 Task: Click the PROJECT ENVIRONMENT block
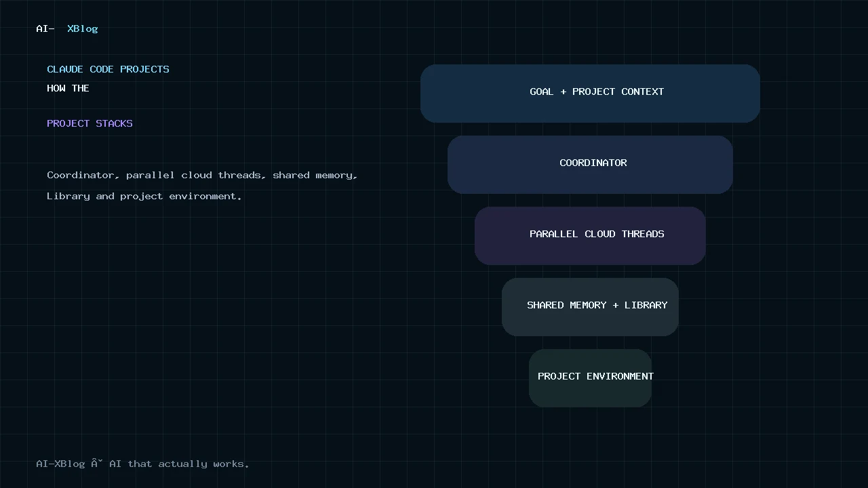tap(590, 378)
